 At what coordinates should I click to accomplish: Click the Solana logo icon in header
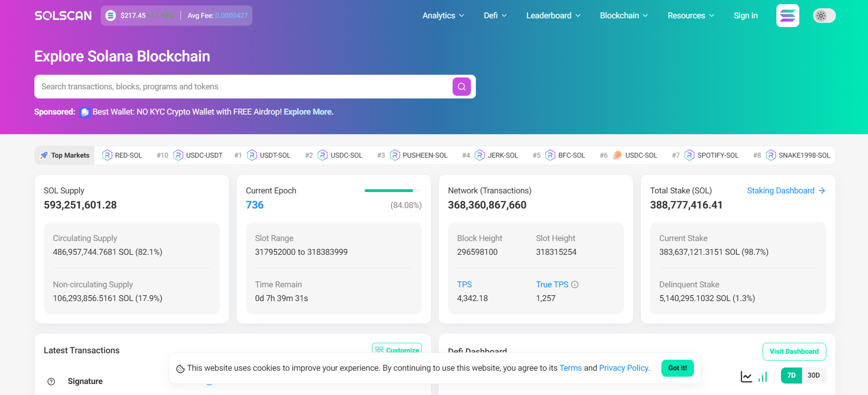coord(787,16)
